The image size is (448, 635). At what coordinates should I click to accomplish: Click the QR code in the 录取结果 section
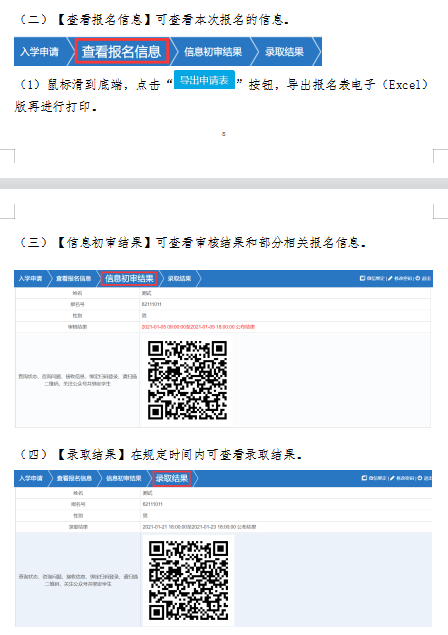coord(189,580)
